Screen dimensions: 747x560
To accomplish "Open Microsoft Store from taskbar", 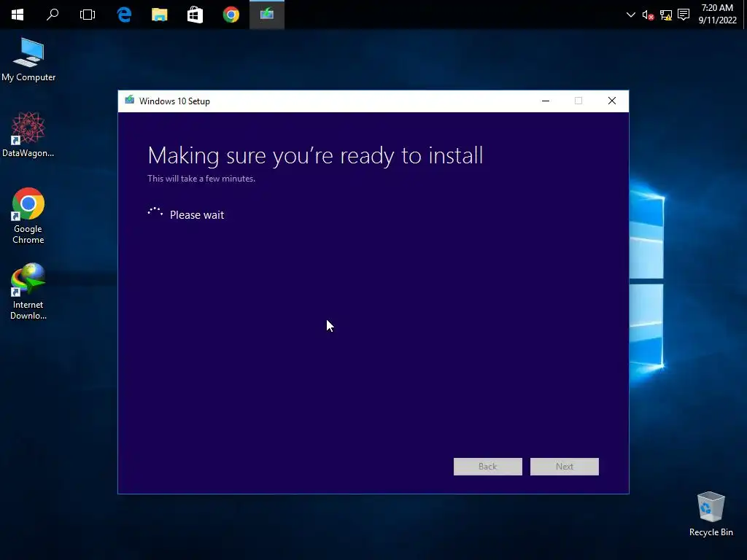I will point(196,15).
